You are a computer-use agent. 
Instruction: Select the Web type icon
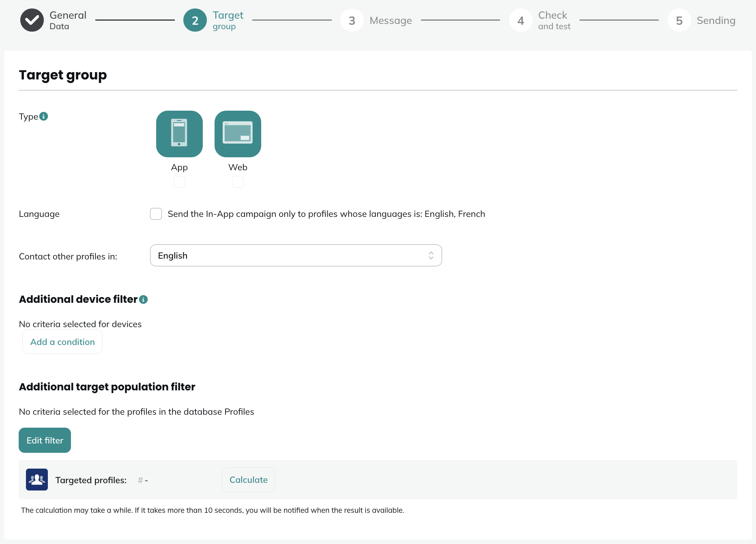(x=238, y=134)
